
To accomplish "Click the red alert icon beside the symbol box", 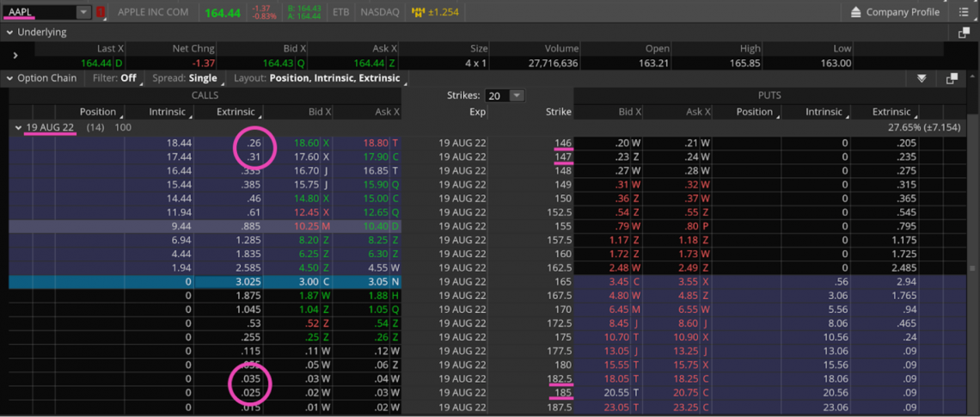I will [101, 13].
